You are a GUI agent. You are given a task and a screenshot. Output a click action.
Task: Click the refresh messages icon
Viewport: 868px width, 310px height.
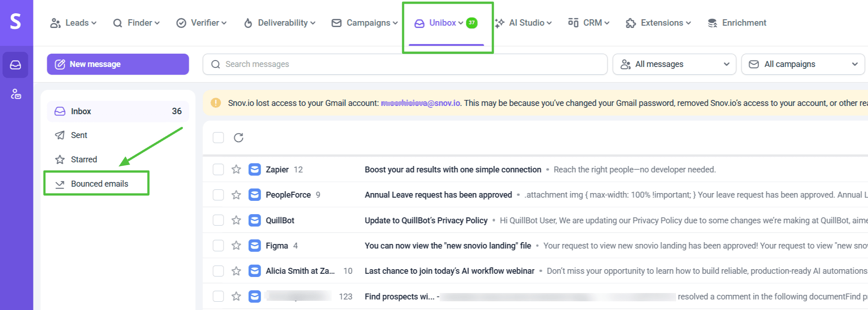tap(239, 138)
